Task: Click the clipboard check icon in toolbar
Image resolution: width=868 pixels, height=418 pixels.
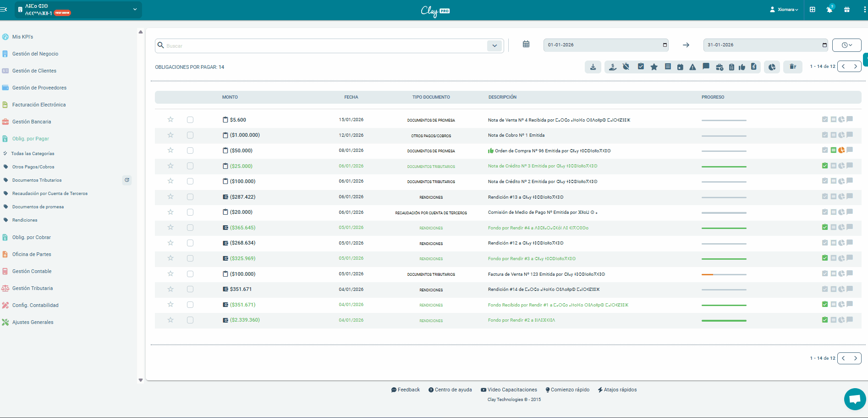Action: 641,67
